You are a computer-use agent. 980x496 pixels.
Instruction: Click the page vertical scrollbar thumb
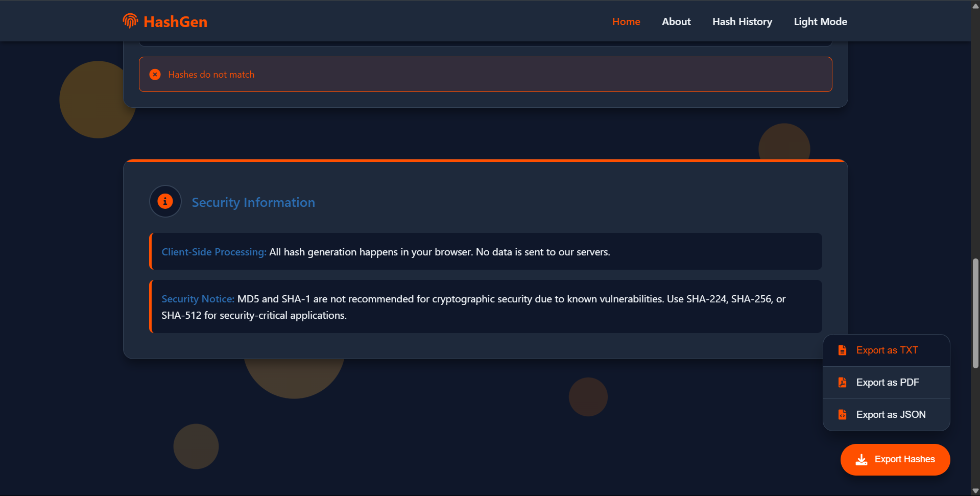(975, 314)
